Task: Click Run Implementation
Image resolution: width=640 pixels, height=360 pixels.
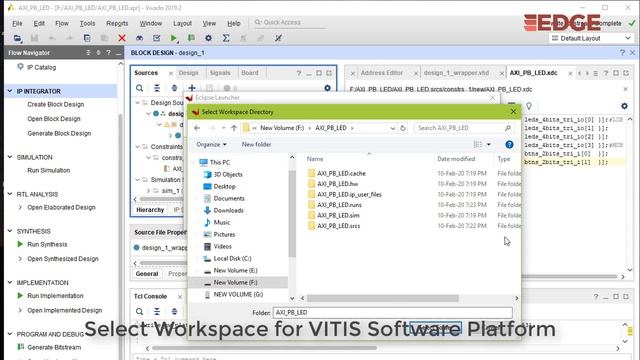Action: click(x=55, y=296)
